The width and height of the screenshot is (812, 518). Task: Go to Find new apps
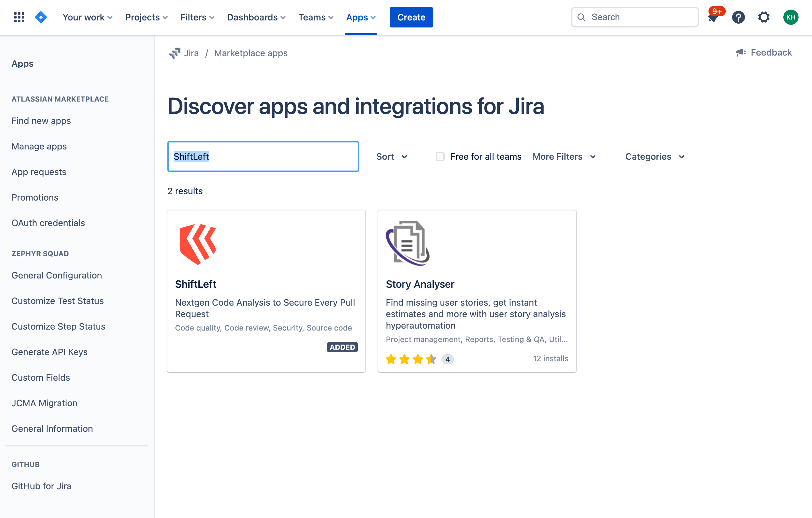[41, 121]
